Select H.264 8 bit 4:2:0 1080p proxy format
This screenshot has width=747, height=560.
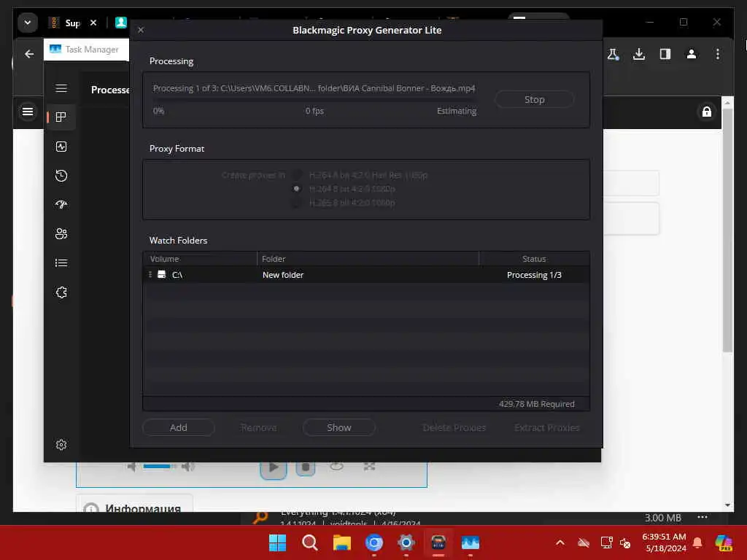click(x=296, y=189)
